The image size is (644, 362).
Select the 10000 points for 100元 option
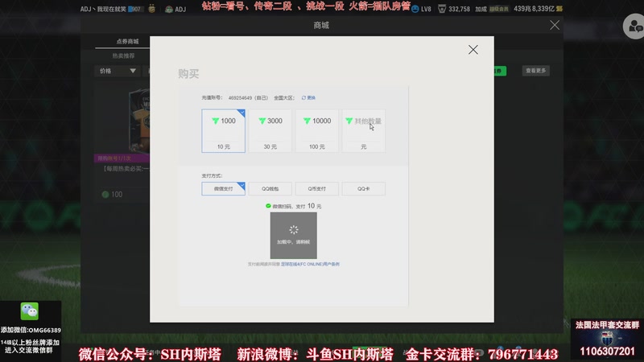(316, 131)
